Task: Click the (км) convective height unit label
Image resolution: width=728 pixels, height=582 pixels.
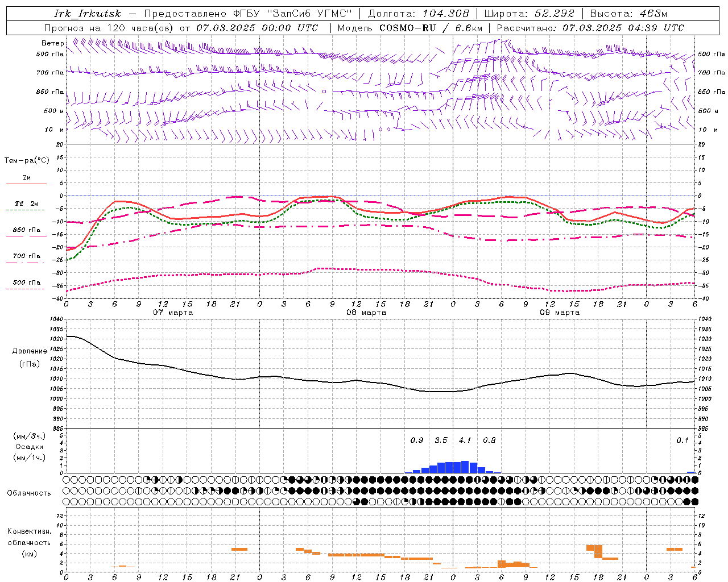Action: [29, 554]
